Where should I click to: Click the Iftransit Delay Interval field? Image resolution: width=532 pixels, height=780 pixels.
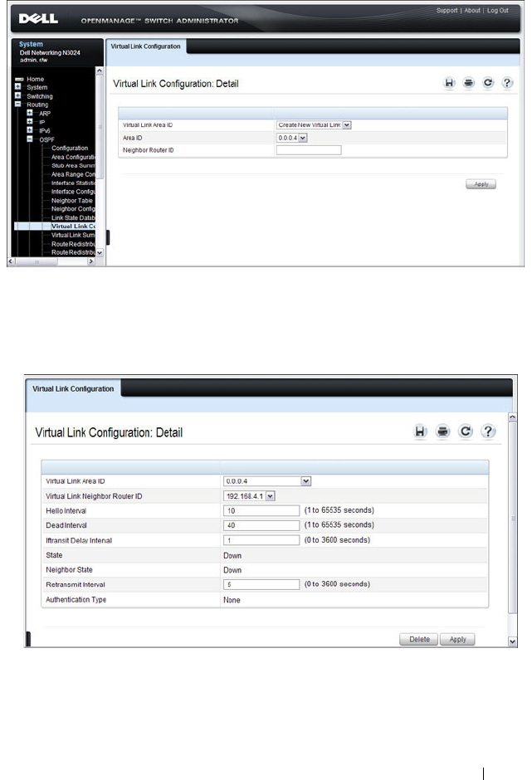261,540
